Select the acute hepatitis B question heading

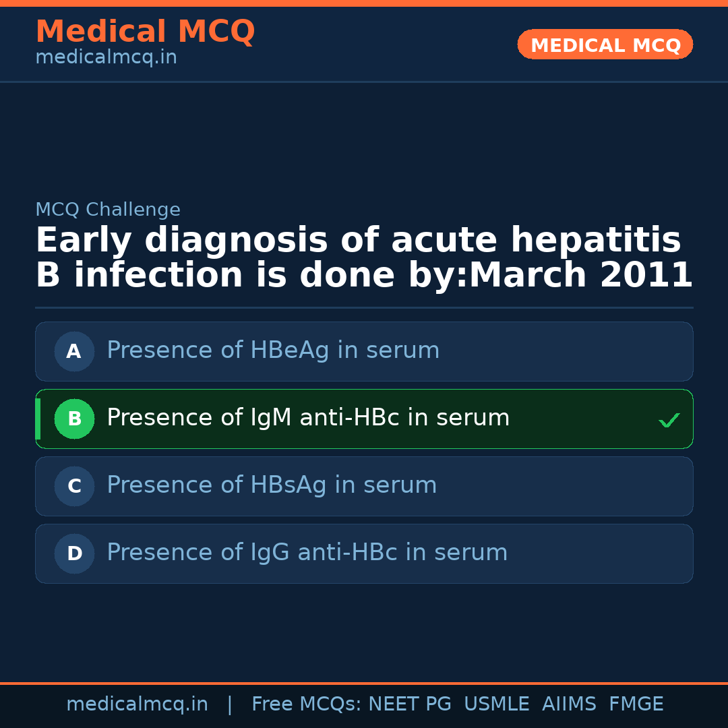click(x=364, y=258)
